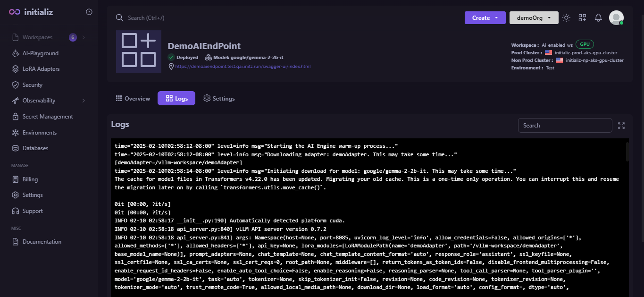Click the DemoAIEndPoint app tile icon

[139, 51]
